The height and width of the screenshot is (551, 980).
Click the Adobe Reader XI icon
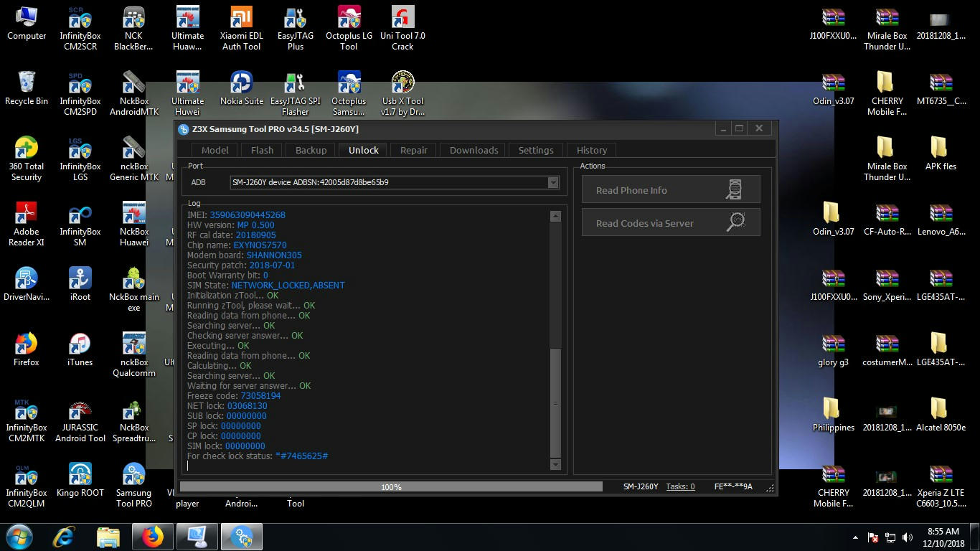click(27, 225)
